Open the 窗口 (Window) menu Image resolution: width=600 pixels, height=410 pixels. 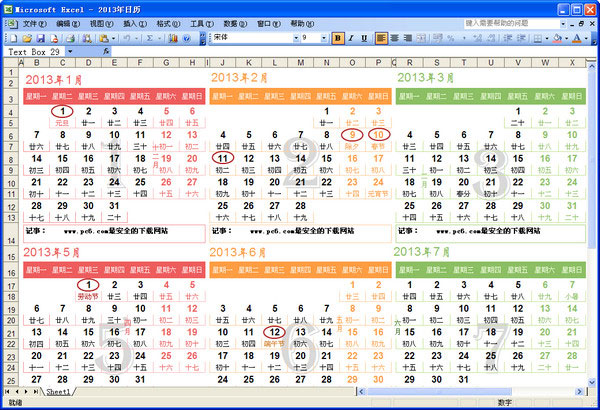[269, 24]
